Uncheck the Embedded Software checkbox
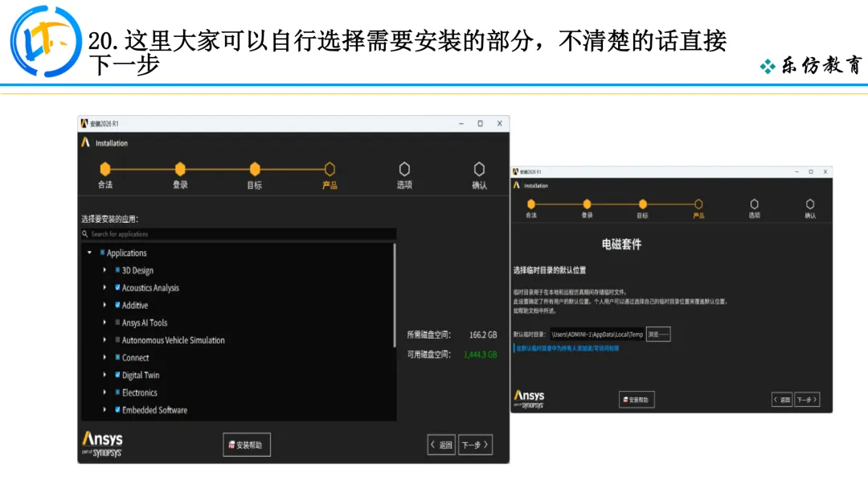The image size is (868, 489). (x=117, y=410)
